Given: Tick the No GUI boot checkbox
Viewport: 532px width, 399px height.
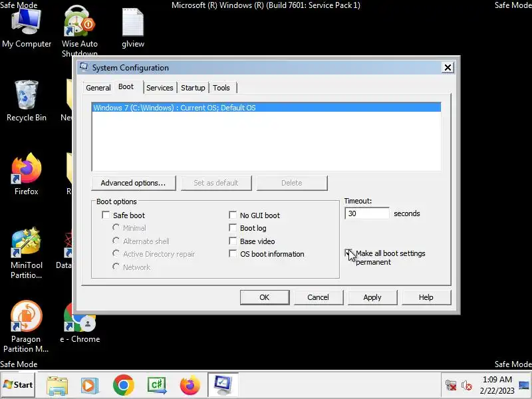Looking at the screenshot, I should [x=233, y=215].
